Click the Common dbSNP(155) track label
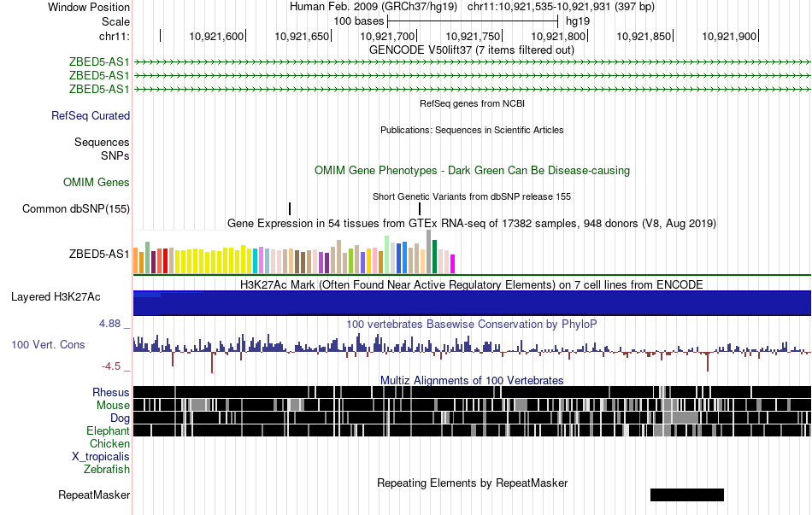The image size is (812, 515). point(76,209)
